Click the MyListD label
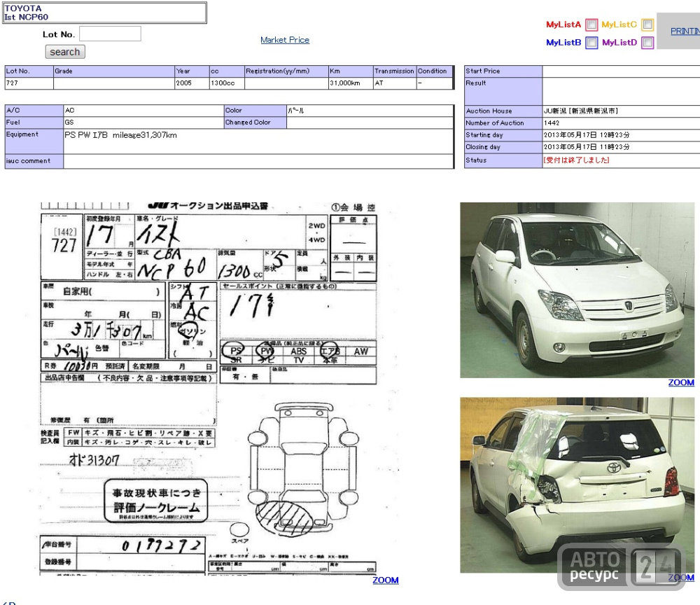Viewport: 700px width, 605px height. 619,43
